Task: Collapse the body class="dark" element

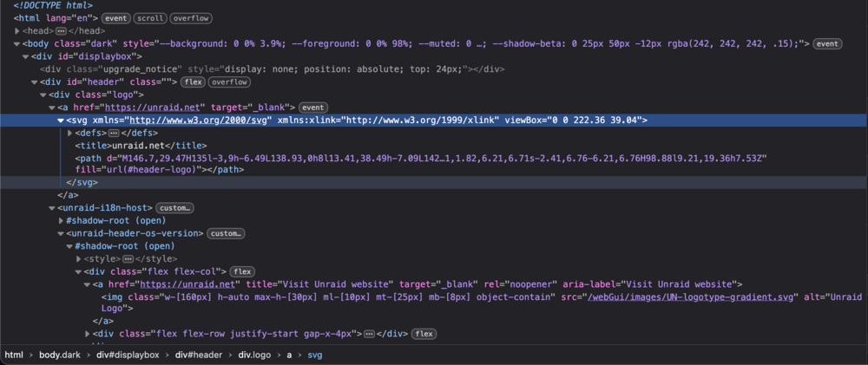Action: tap(16, 43)
